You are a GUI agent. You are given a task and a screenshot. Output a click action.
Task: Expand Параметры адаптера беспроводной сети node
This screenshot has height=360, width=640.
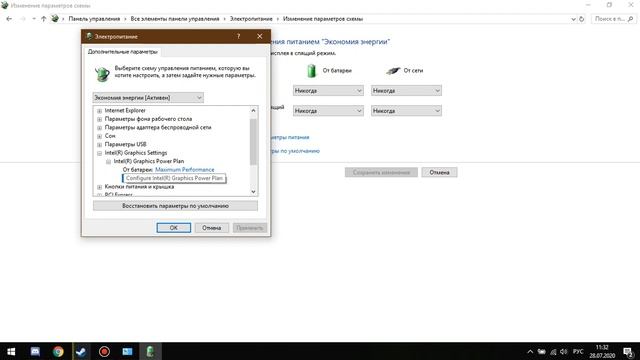(99, 128)
